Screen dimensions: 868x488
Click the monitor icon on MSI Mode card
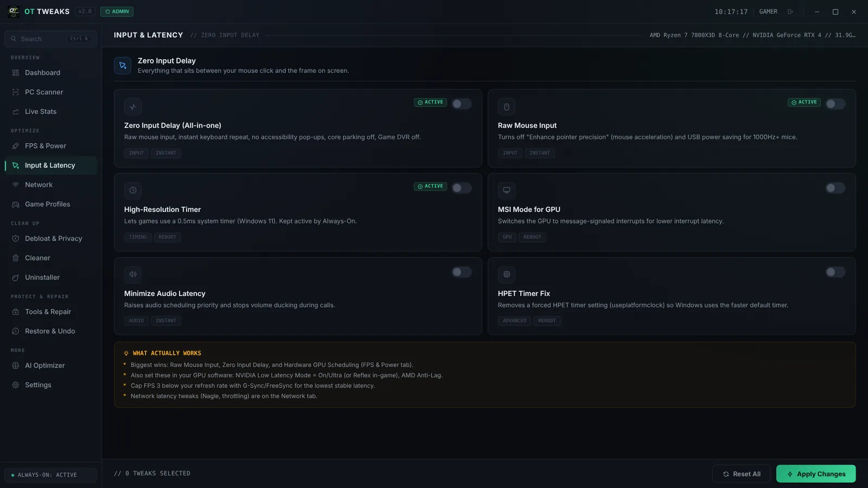pos(507,190)
